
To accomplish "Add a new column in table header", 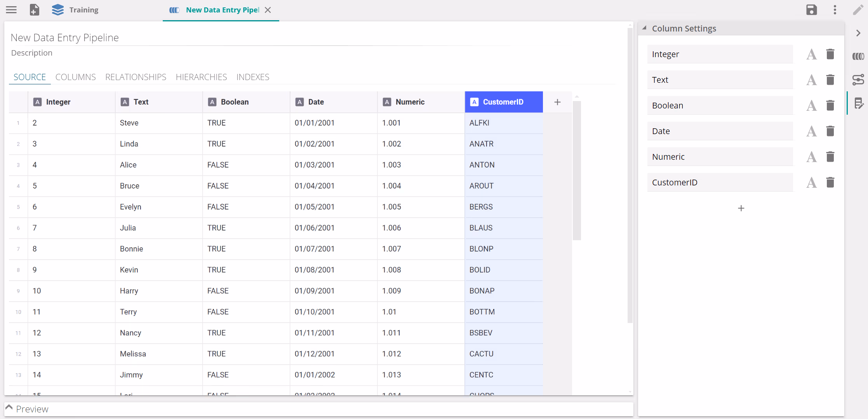I will tap(557, 102).
